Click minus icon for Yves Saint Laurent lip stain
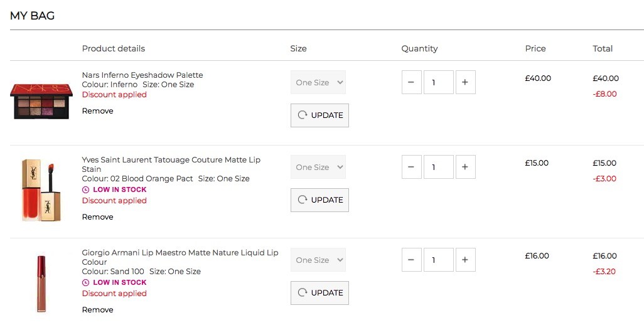Image resolution: width=644 pixels, height=325 pixels. (x=412, y=167)
